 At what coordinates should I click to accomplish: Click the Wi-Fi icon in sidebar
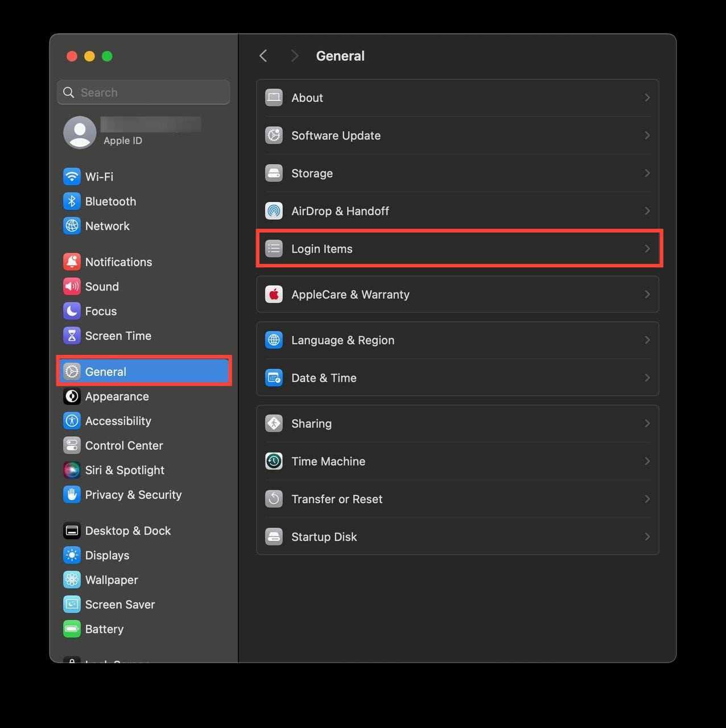click(72, 176)
